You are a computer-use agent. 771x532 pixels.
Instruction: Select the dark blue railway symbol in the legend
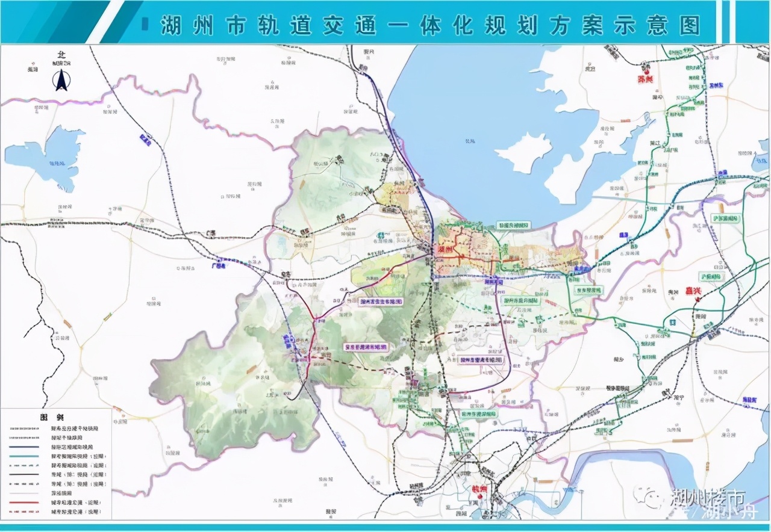pos(25,448)
